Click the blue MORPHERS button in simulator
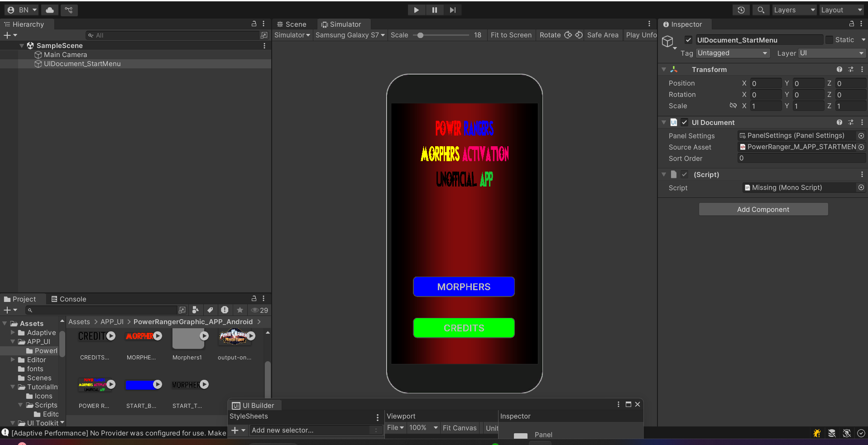This screenshot has width=868, height=445. pos(464,287)
